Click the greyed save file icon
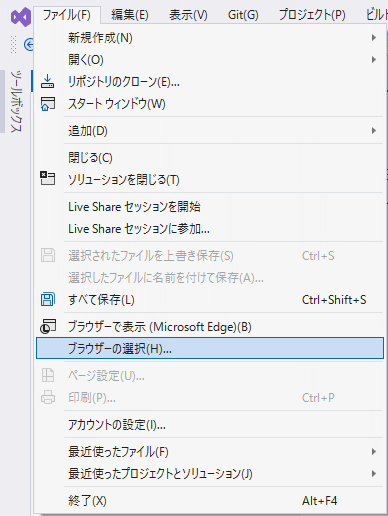 pos(48,255)
